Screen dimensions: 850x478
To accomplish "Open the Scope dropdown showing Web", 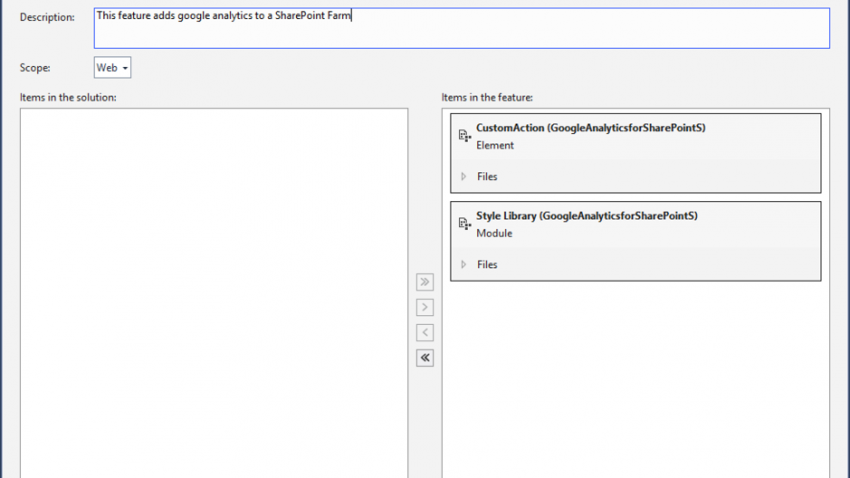I will click(x=112, y=68).
